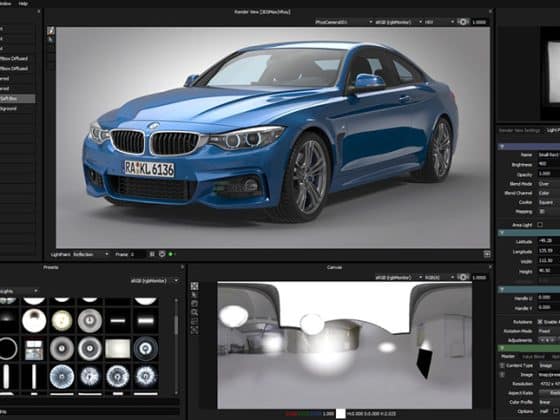Open the Blend Channel dropdown
Screen dimensions: 560x420
click(549, 193)
